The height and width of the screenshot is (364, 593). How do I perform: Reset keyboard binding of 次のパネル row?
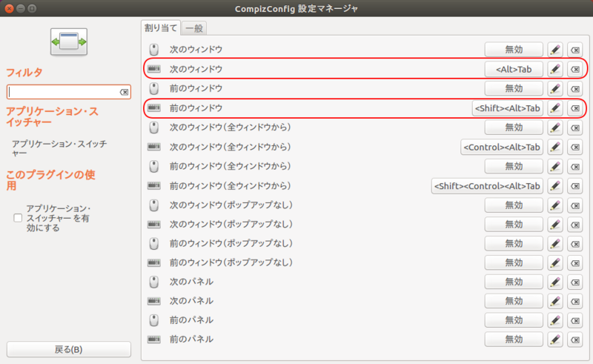pyautogui.click(x=575, y=301)
